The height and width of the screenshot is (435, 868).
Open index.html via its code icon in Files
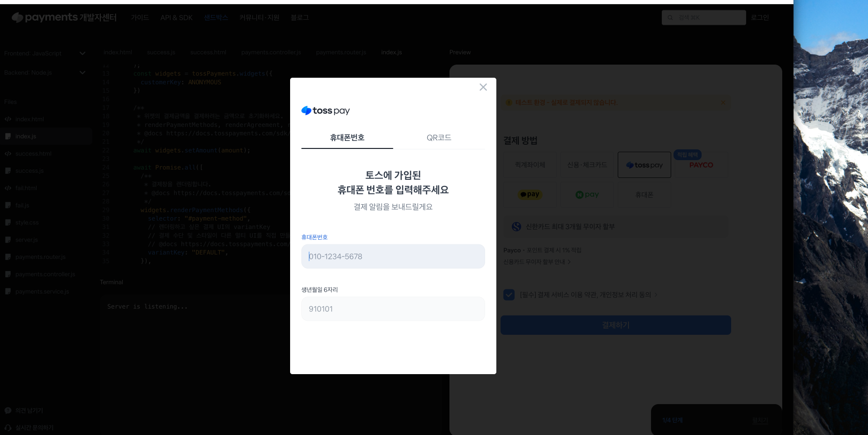(x=8, y=119)
